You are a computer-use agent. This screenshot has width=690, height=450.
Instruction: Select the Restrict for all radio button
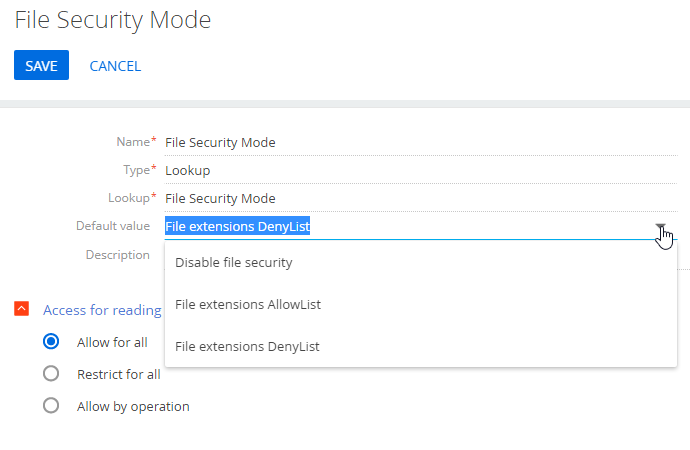point(51,373)
